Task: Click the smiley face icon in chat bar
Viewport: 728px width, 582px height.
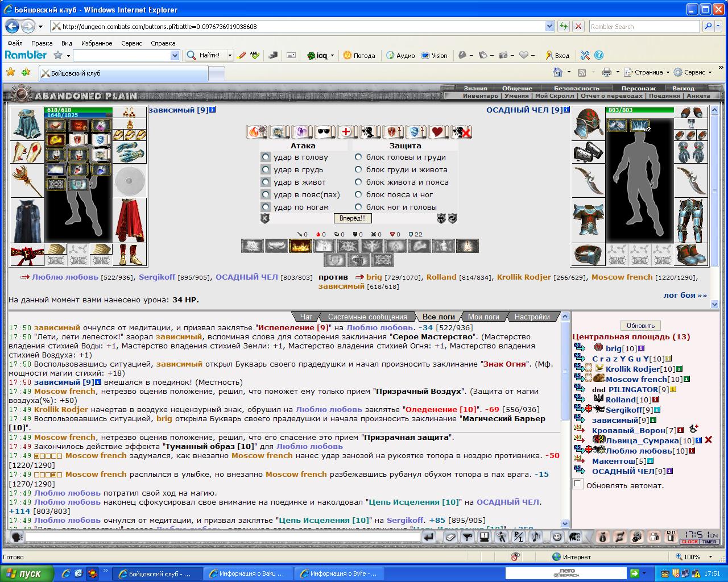Action: 557,537
